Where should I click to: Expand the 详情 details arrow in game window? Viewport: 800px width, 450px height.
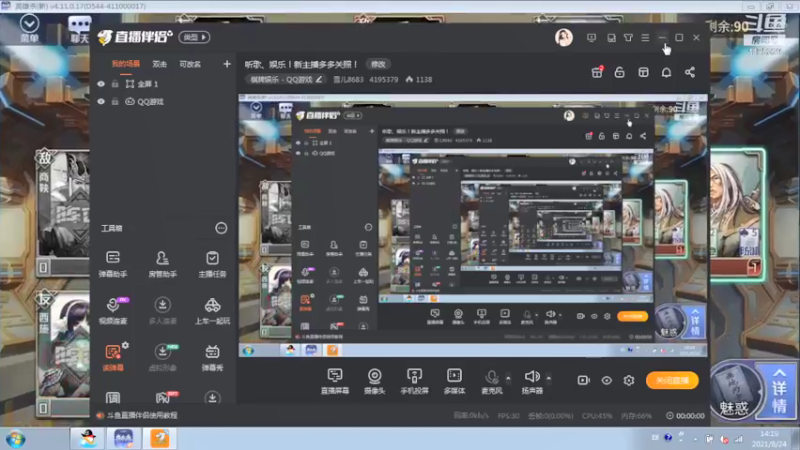[x=778, y=390]
